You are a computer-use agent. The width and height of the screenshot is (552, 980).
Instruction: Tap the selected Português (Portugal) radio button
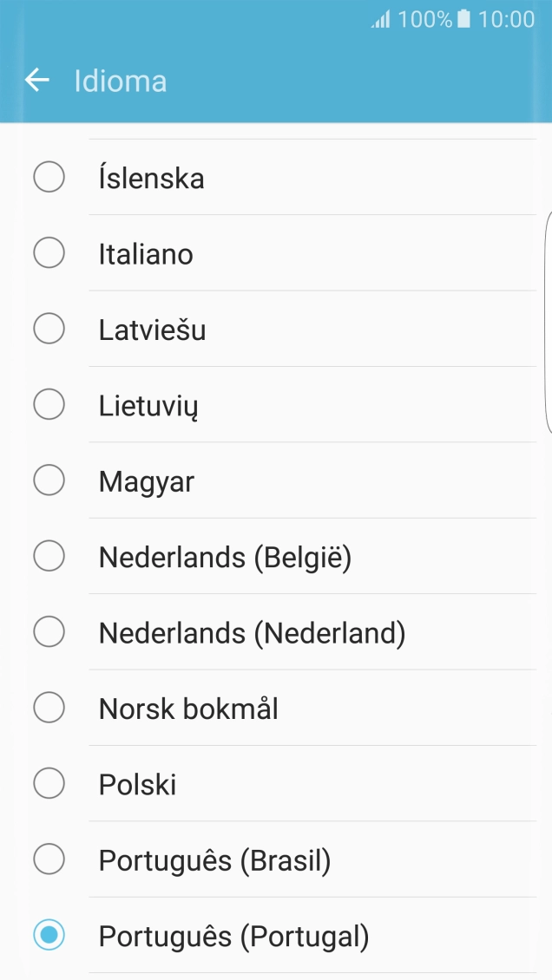pos(49,936)
